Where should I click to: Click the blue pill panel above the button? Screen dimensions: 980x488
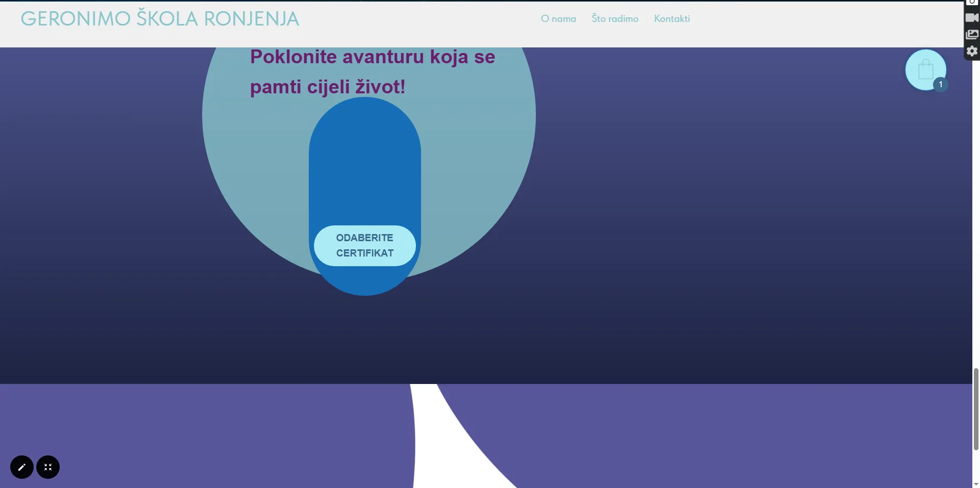click(364, 163)
